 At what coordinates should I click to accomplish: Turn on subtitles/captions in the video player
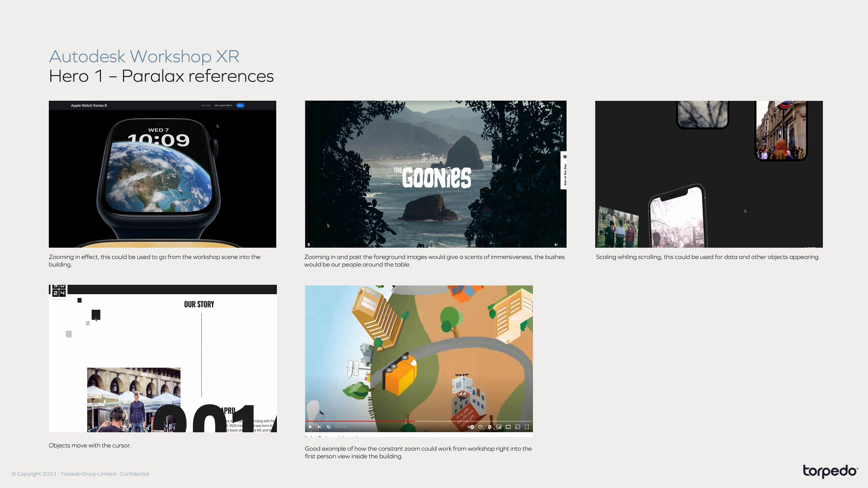[481, 427]
